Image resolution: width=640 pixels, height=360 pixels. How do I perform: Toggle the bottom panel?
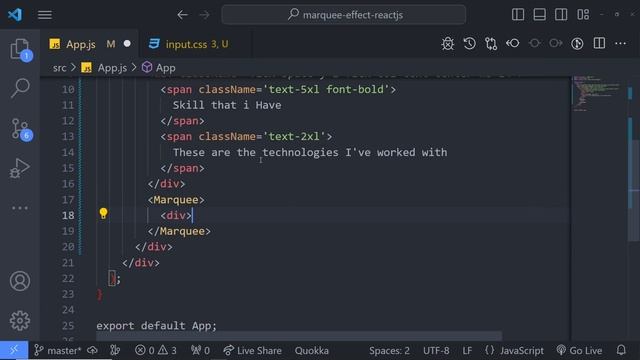[540, 15]
